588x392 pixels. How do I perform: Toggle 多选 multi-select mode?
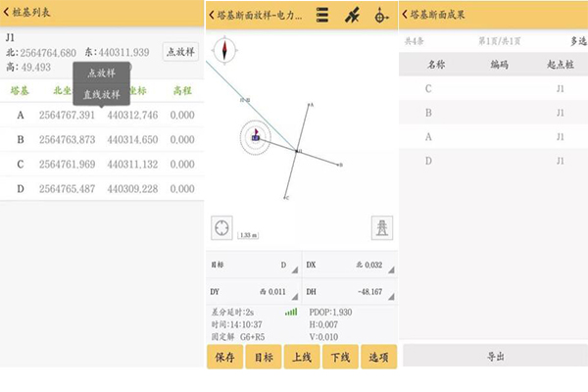pos(577,42)
